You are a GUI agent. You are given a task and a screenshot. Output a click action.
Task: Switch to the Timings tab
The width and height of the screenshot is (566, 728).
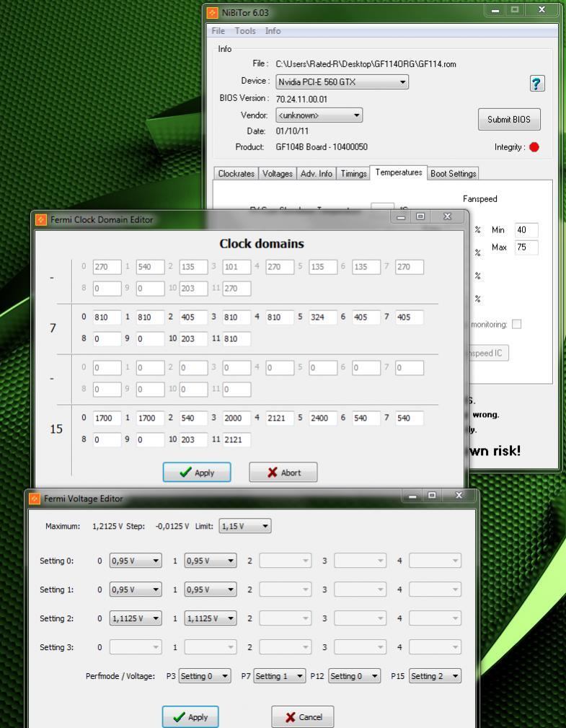[353, 174]
